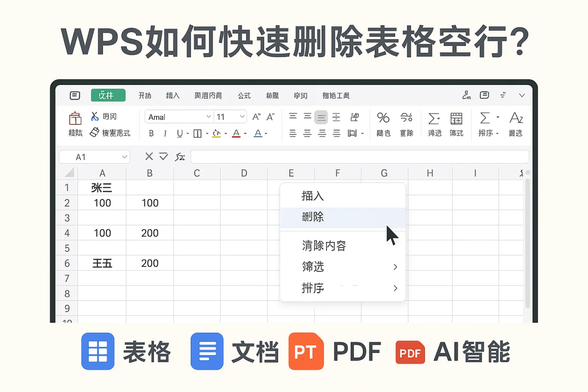Switch to the 公式 ribbon tab

244,95
